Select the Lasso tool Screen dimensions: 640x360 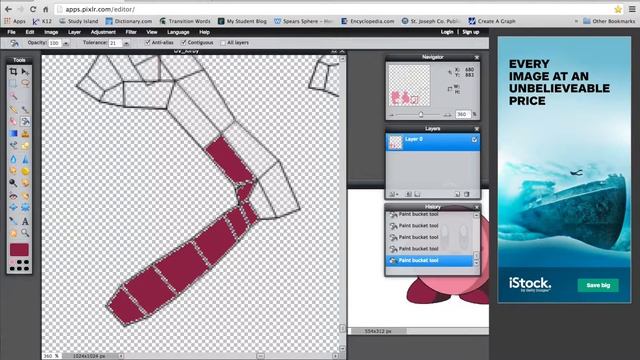click(25, 84)
